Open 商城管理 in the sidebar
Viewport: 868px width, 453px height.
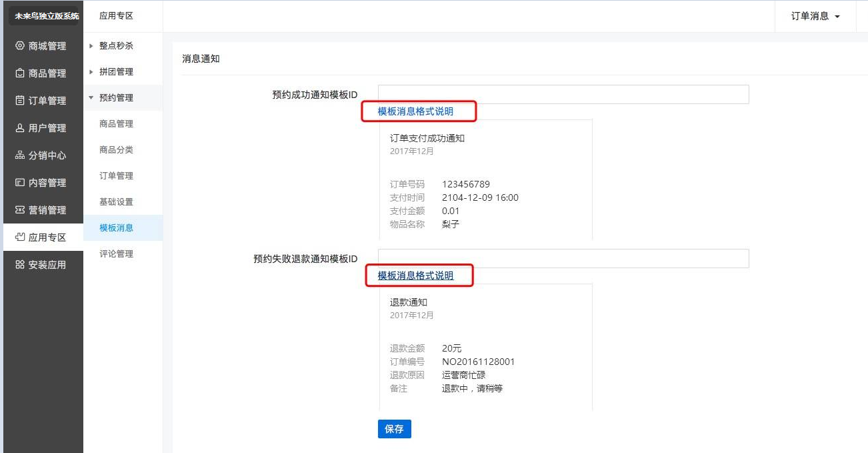point(43,46)
